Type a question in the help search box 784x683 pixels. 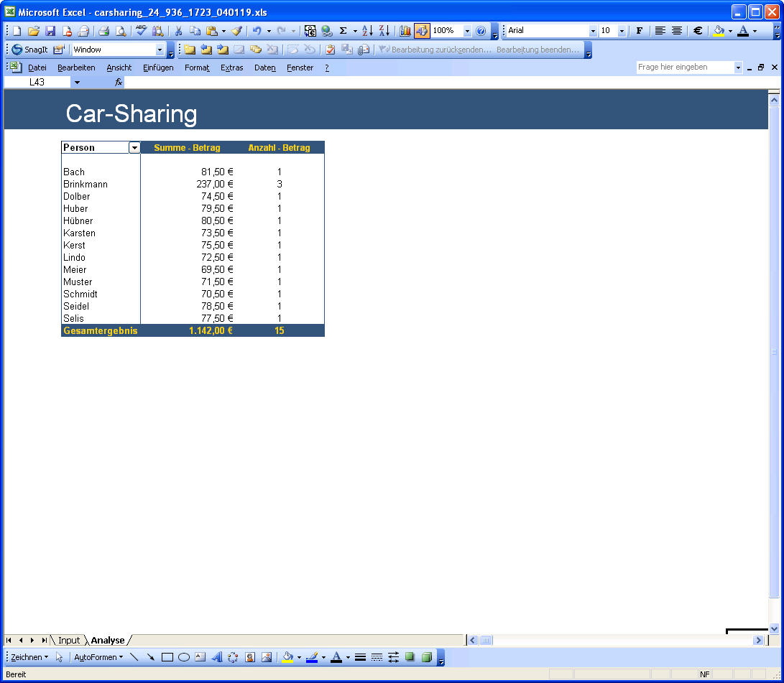point(684,68)
